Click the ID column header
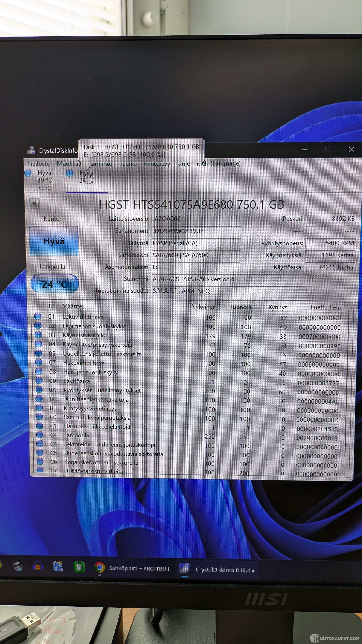Screen dimensions: 362x644 (x=51, y=306)
